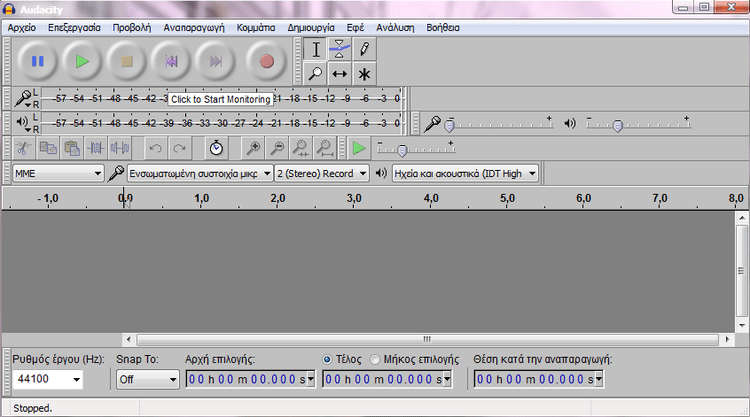Open the Εφέ menu
Screen dimensions: 750x417
(x=355, y=28)
